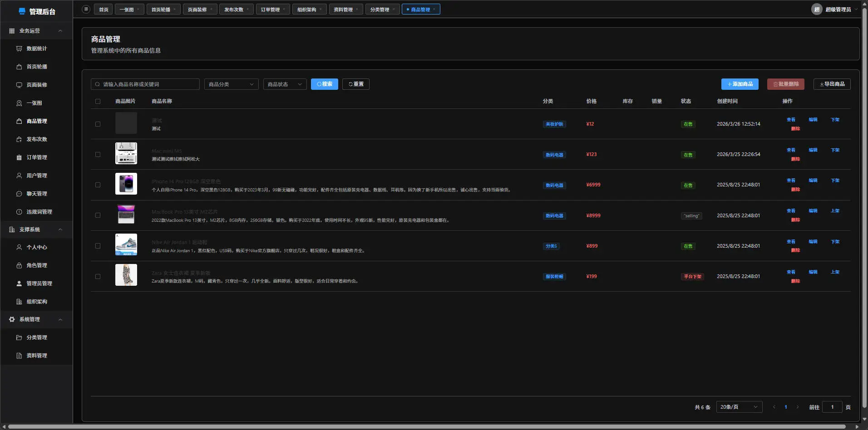Switch to the 页面装修 tab

[197, 10]
